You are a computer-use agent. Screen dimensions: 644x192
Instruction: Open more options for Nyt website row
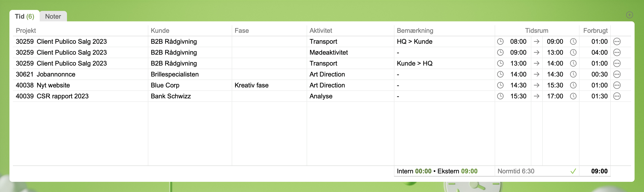[617, 85]
